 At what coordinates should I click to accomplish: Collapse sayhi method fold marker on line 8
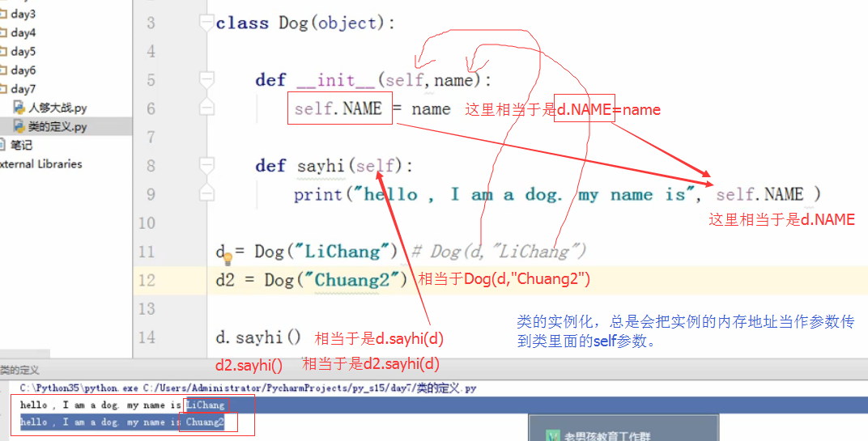206,165
